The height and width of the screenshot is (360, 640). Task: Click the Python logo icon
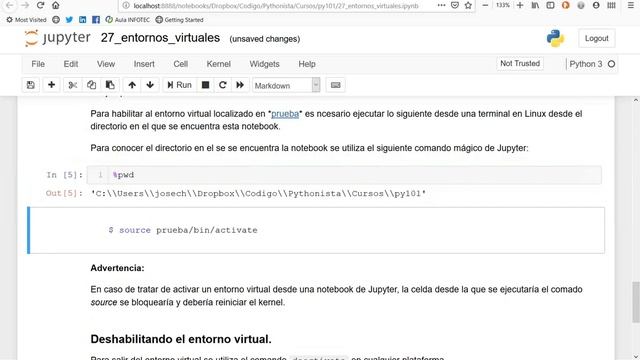click(x=555, y=38)
